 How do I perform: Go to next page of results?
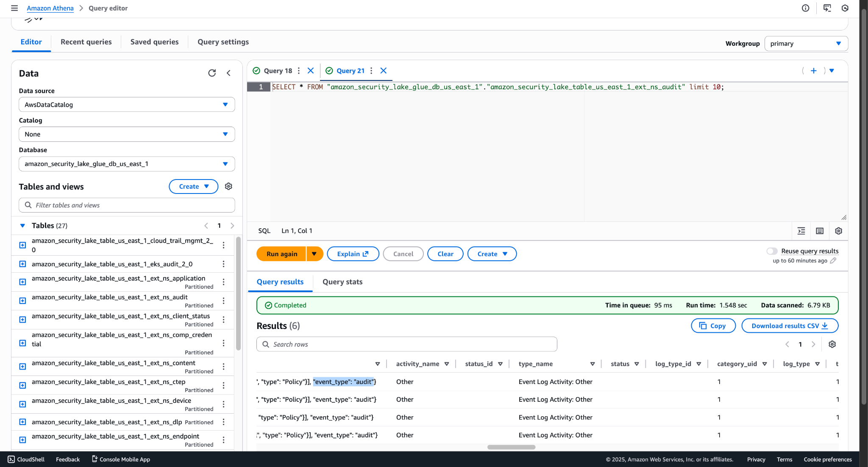click(813, 344)
